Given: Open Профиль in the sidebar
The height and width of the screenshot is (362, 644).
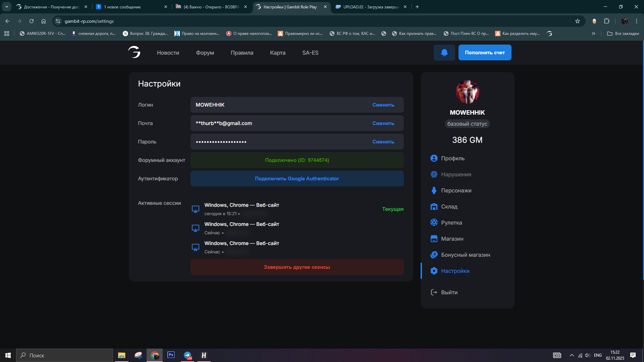Looking at the screenshot, I should coord(452,158).
